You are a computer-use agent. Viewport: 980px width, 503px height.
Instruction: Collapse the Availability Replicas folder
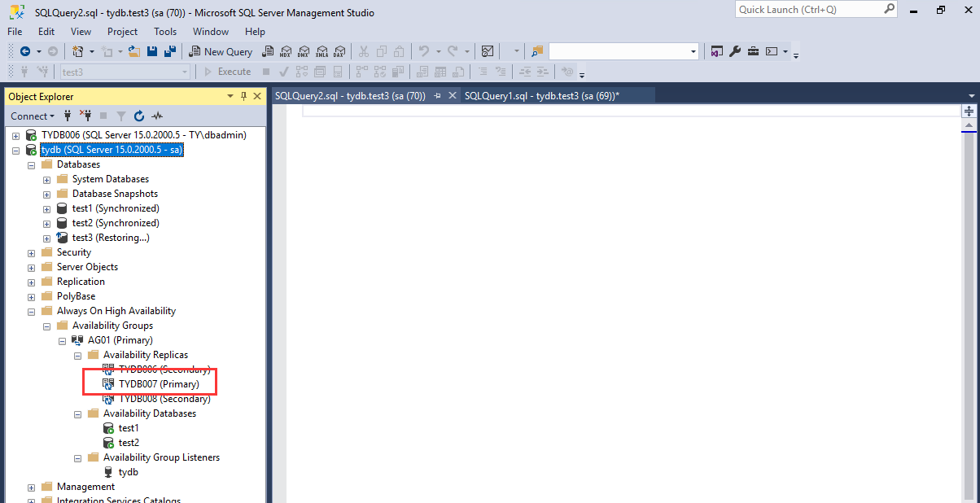click(78, 355)
